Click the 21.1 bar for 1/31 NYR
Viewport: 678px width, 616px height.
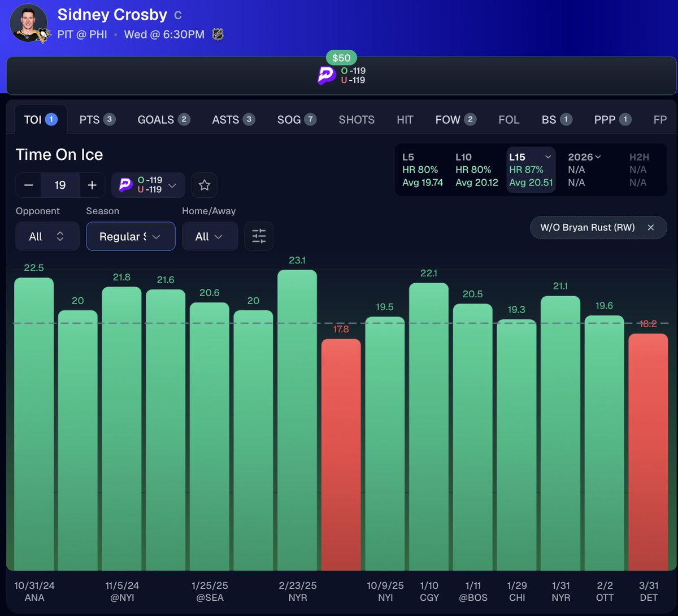click(x=560, y=433)
